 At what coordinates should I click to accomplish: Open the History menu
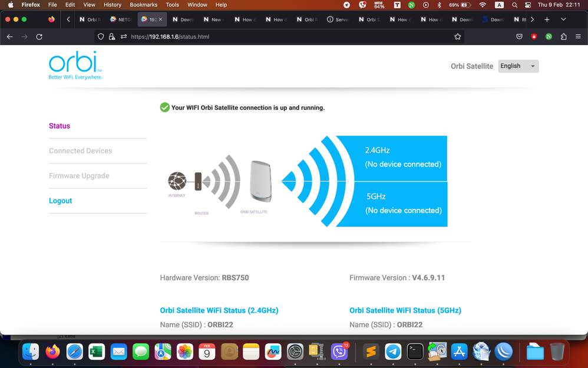(x=113, y=5)
